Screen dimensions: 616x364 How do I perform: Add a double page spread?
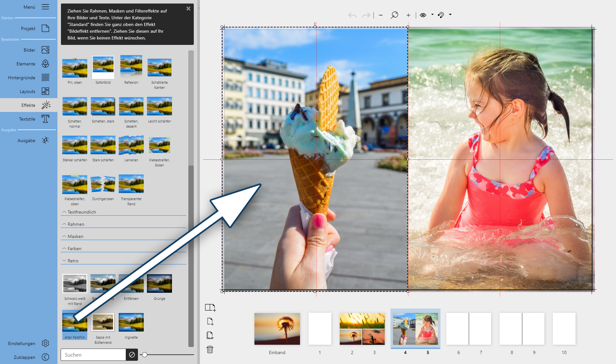210,308
